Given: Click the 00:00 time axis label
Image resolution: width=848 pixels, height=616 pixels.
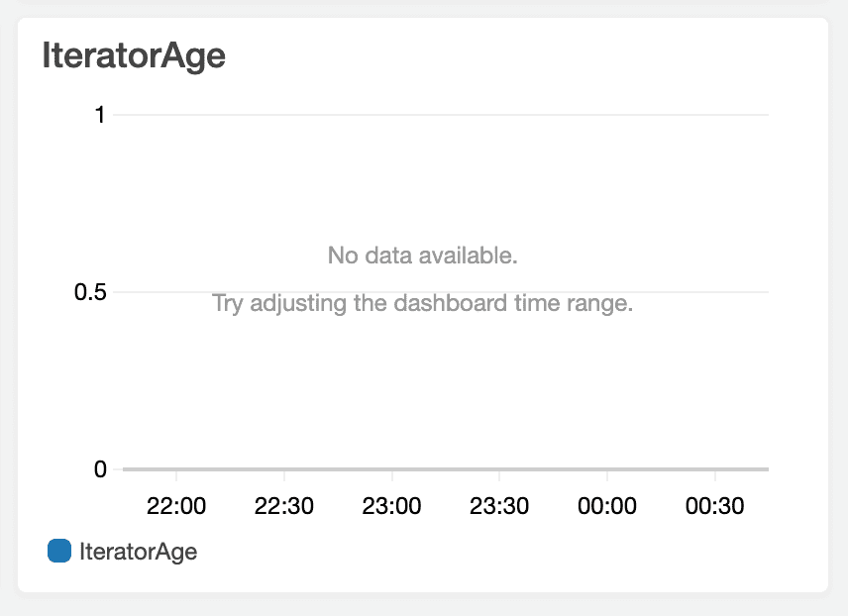Looking at the screenshot, I should [606, 506].
